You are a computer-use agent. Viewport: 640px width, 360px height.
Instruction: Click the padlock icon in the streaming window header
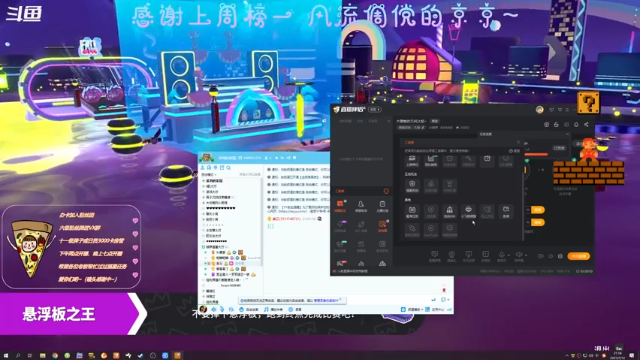pyautogui.click(x=556, y=124)
